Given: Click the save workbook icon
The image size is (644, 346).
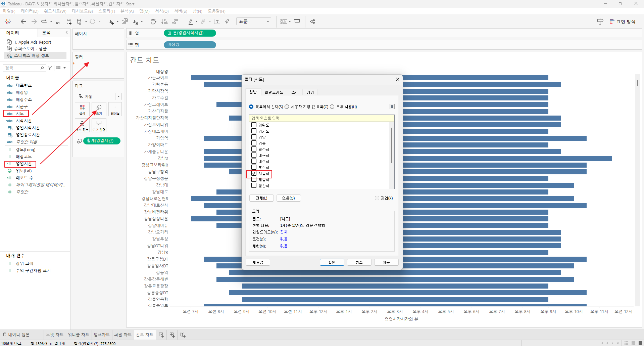Looking at the screenshot, I should point(58,21).
